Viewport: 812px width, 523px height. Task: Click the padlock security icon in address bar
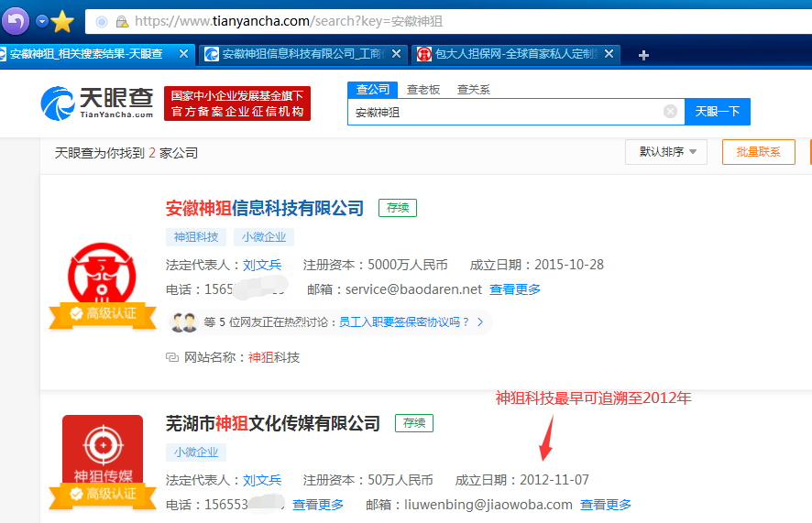point(121,21)
